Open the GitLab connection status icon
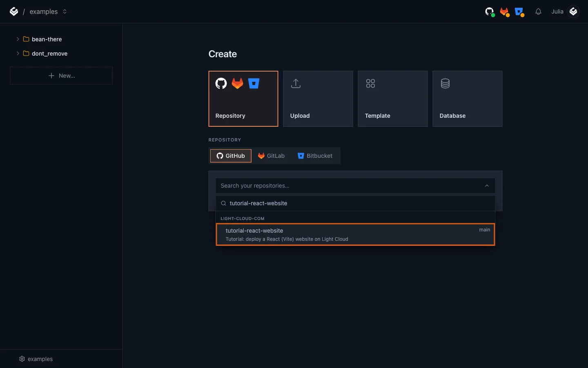Screen dimensions: 588x368 pyautogui.click(x=505, y=12)
